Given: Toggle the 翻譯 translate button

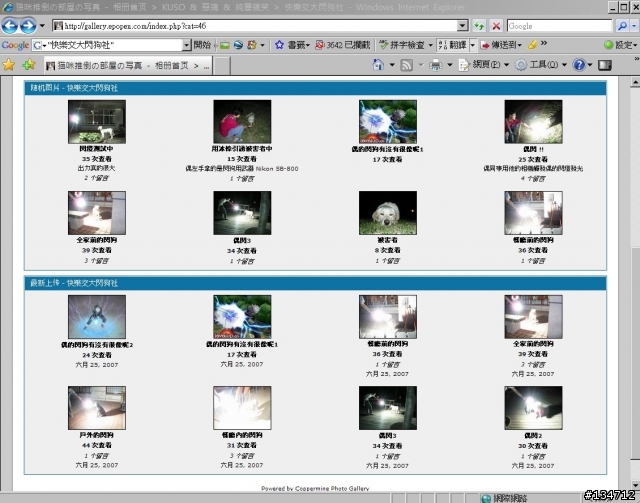Looking at the screenshot, I should coord(452,45).
